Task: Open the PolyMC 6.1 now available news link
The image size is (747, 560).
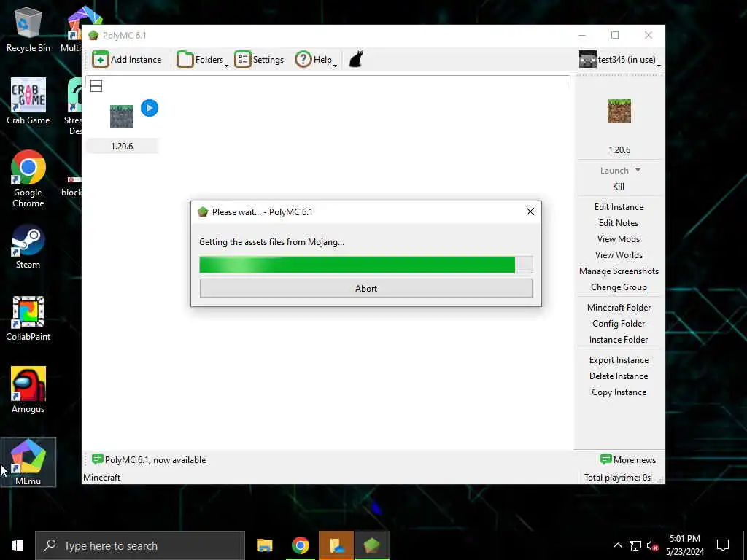Action: (x=149, y=460)
